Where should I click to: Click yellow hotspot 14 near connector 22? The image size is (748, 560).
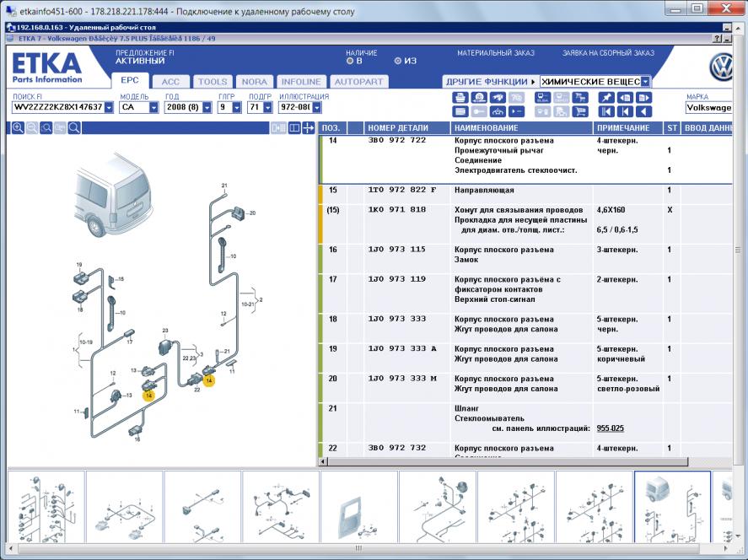pyautogui.click(x=208, y=380)
